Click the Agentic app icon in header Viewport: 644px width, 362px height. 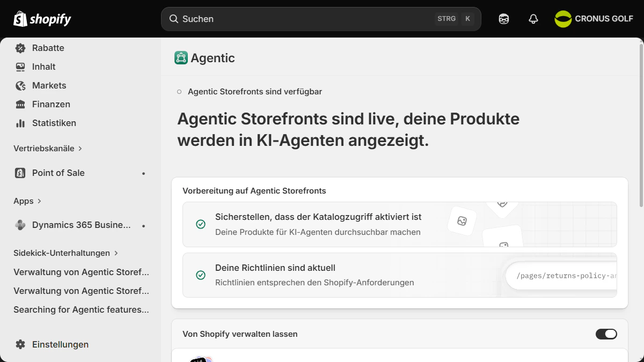[x=181, y=58]
